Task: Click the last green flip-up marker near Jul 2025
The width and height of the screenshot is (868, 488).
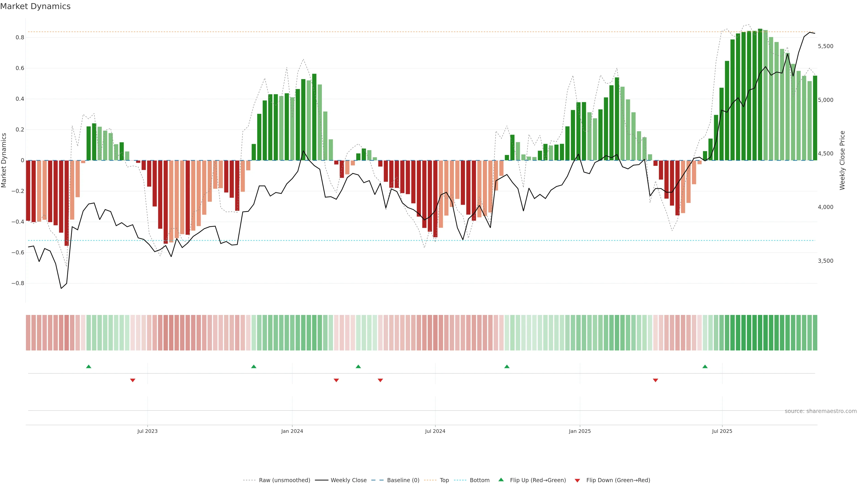Action: [705, 366]
